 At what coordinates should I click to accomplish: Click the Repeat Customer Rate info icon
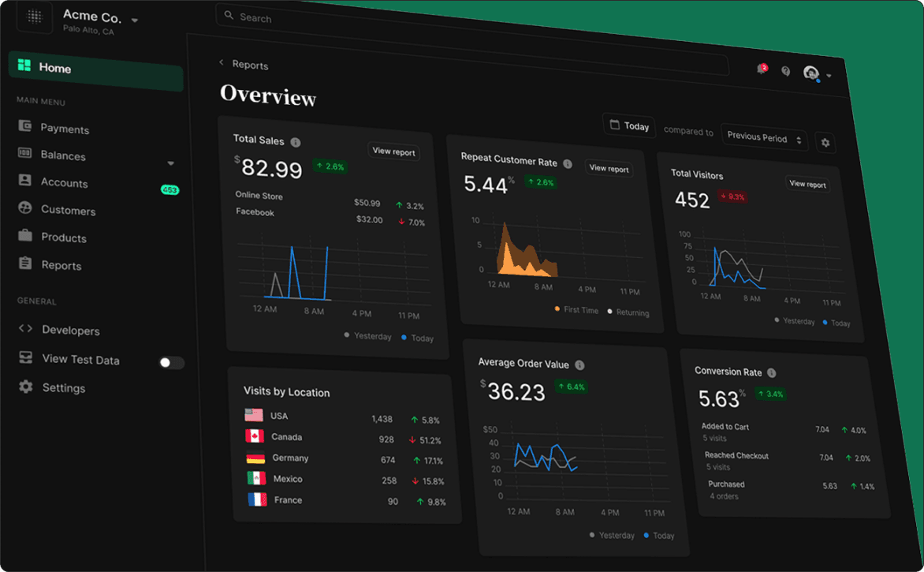[x=567, y=164]
